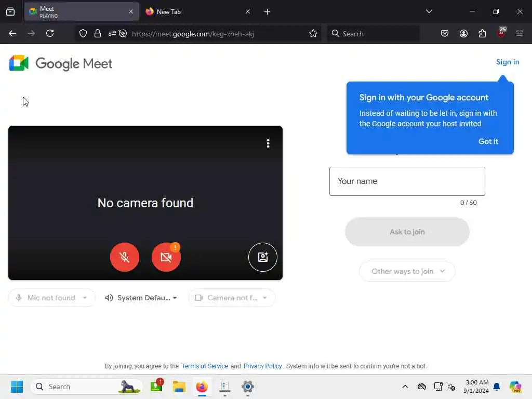Switch to the Meet tab
The height and width of the screenshot is (399, 532).
[82, 11]
